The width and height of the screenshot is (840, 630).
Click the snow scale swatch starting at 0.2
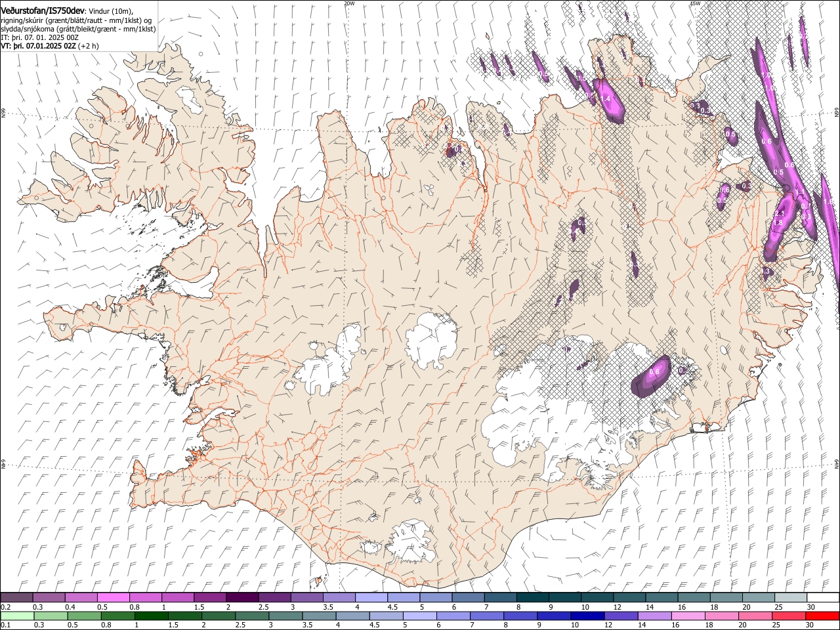(16, 598)
